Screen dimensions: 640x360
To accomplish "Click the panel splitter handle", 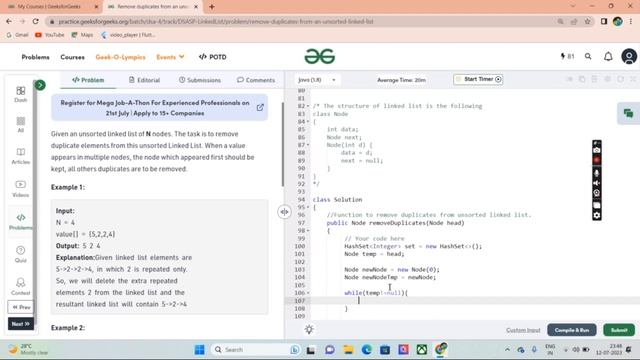I will tap(284, 212).
